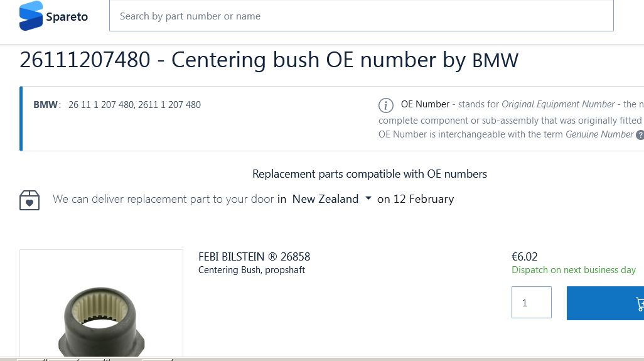Click the delivery box heart icon
Image resolution: width=644 pixels, height=361 pixels.
30,200
